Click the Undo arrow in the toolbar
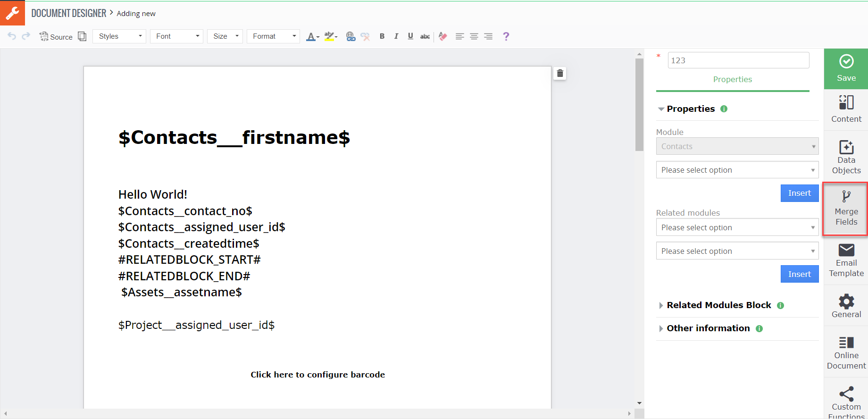The image size is (868, 419). pyautogui.click(x=12, y=36)
